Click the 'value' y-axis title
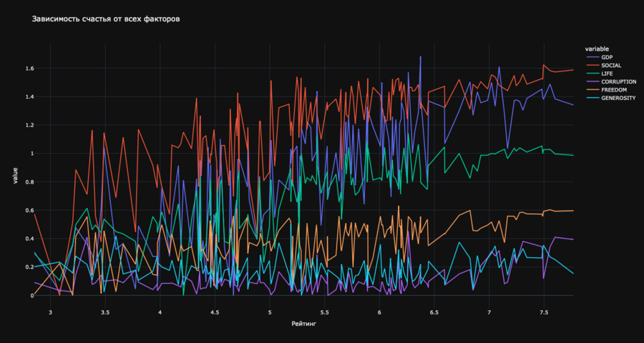Screen dimensions: 644x343 click(16, 175)
